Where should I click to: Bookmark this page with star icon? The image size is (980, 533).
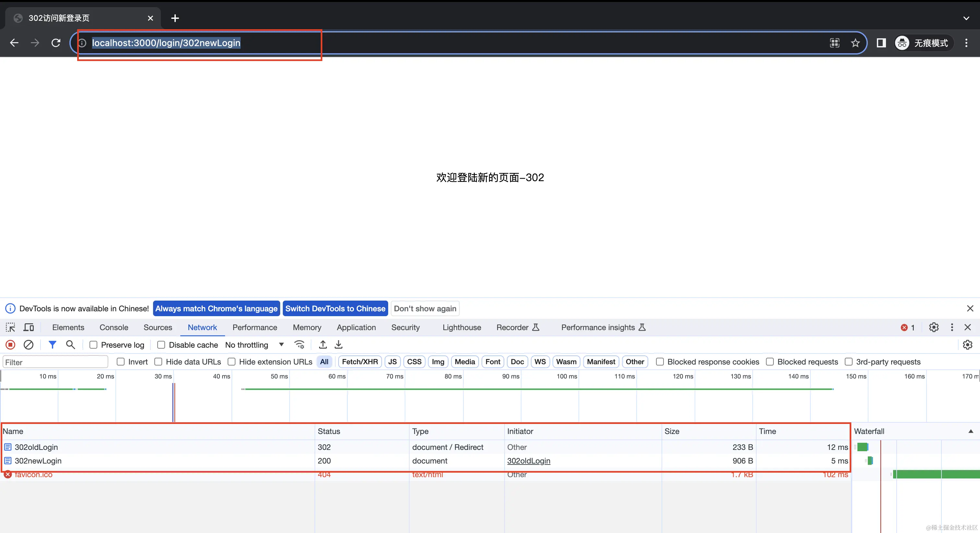tap(855, 43)
